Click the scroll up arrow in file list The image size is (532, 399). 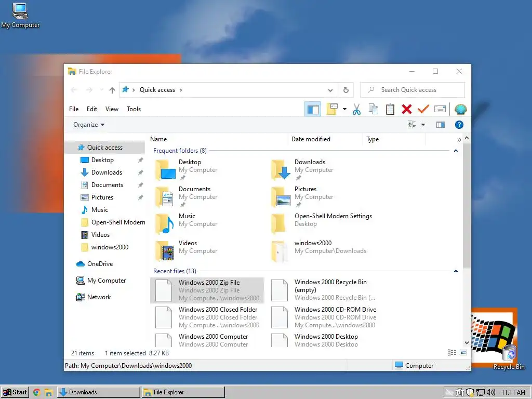coord(467,138)
